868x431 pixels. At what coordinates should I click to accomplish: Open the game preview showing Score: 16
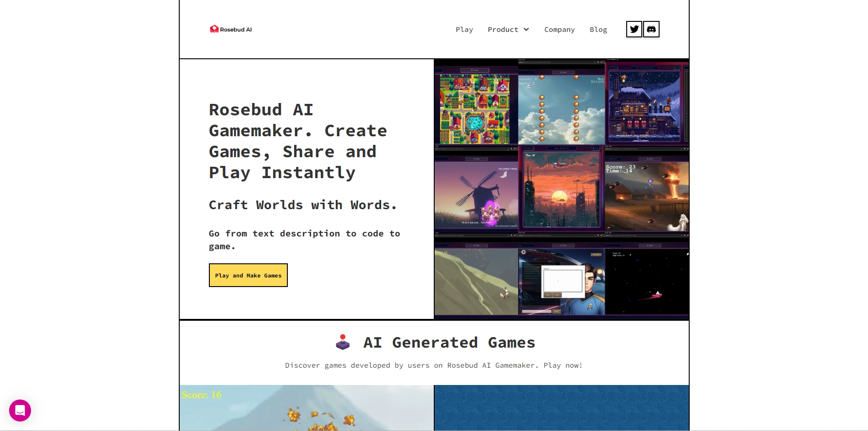(307, 408)
